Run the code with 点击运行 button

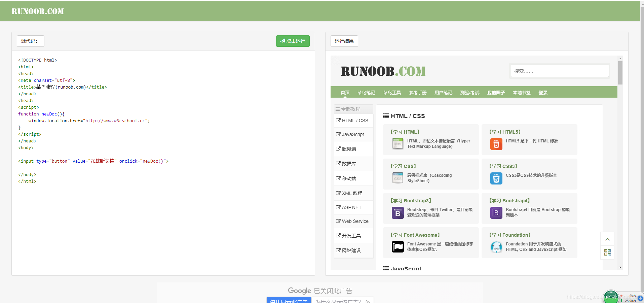[x=293, y=41]
